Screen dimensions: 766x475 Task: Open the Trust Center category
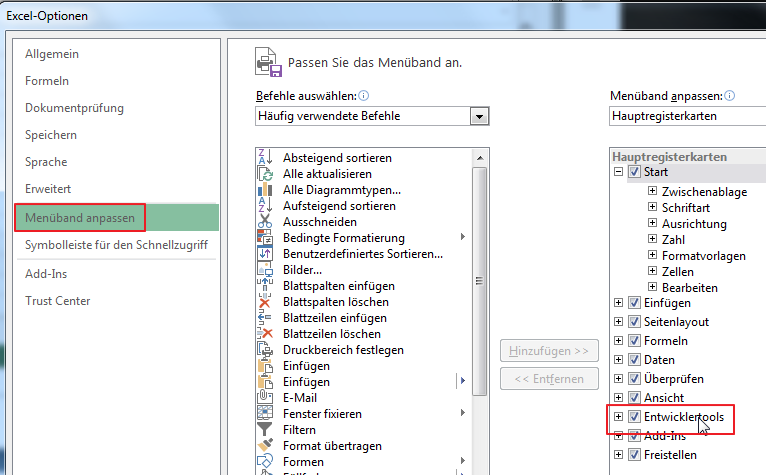point(58,301)
